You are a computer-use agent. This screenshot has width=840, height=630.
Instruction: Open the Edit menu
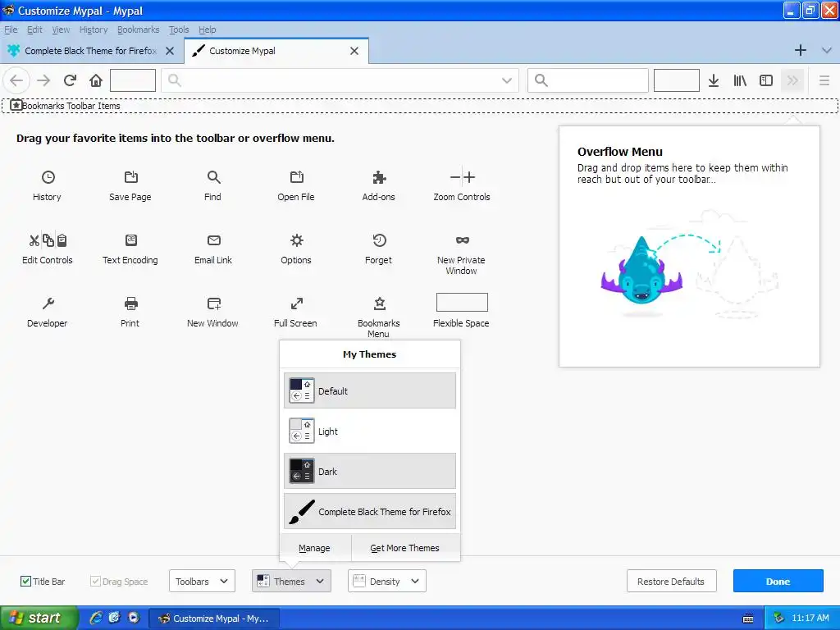[34, 30]
